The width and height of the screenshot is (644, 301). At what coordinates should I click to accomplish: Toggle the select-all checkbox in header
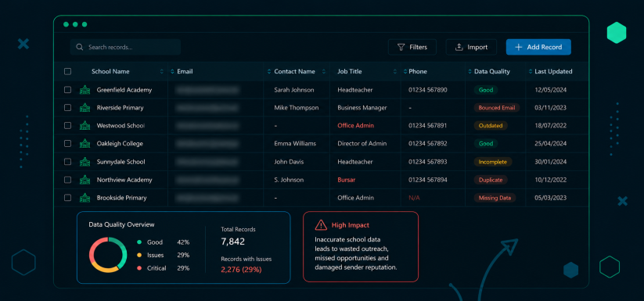coord(68,71)
